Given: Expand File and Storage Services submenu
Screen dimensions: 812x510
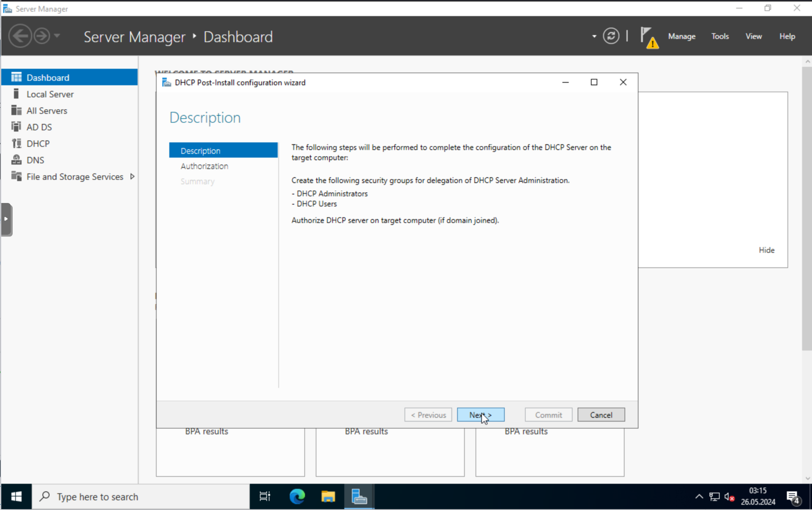Looking at the screenshot, I should tap(132, 176).
